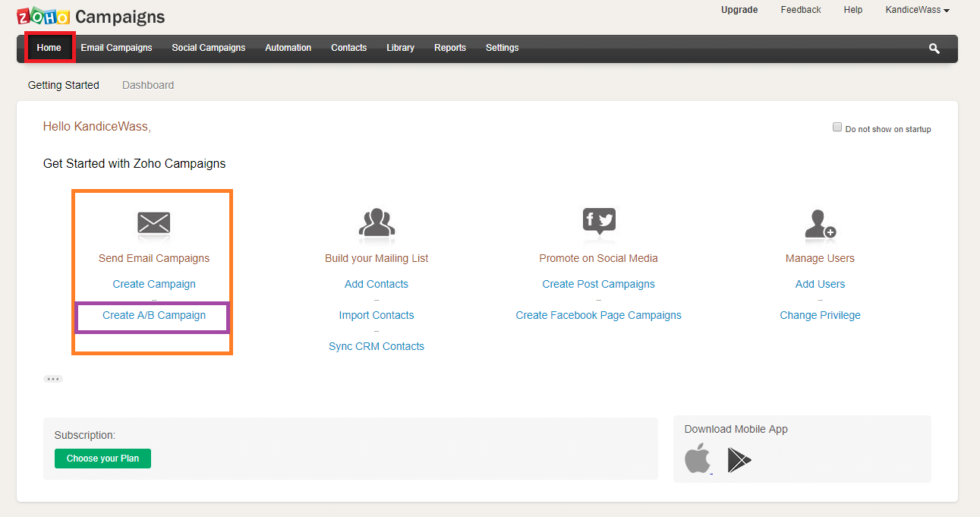Image resolution: width=980 pixels, height=517 pixels.
Task: Click the Create Facebook Page Campaigns link
Action: [599, 315]
